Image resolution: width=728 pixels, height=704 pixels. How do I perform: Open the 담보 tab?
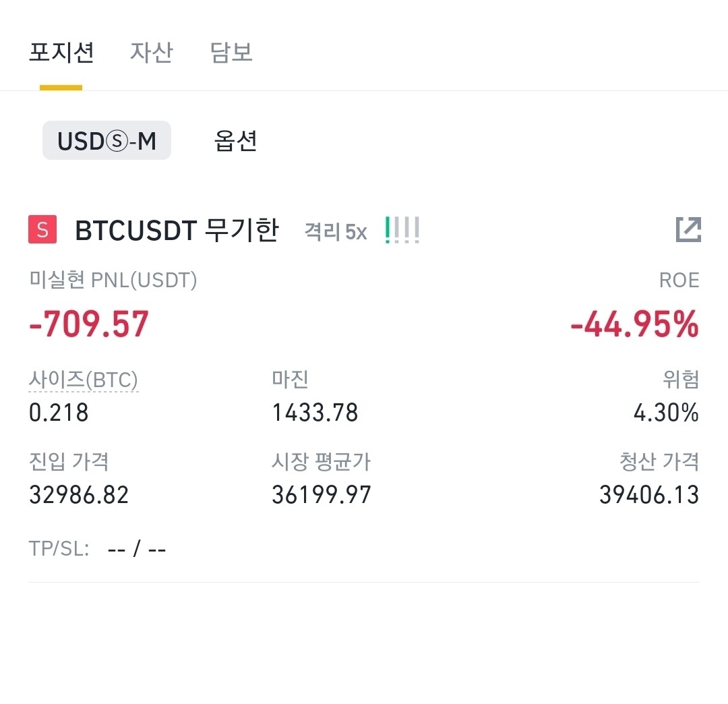[231, 53]
